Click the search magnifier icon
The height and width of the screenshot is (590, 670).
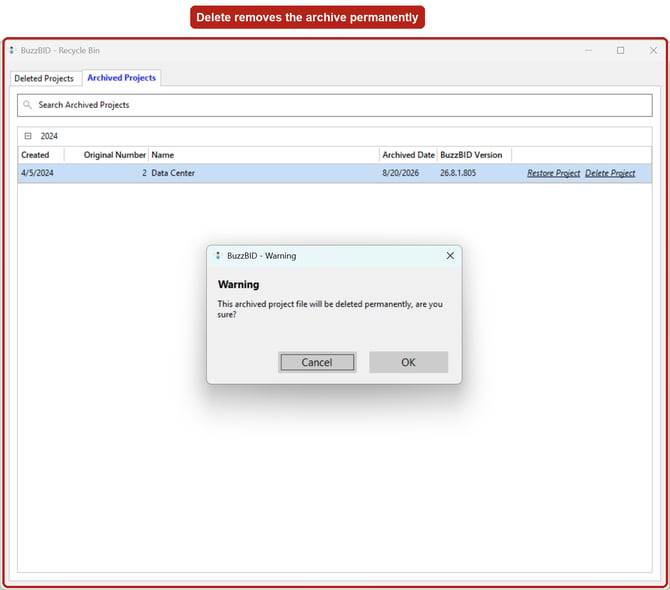[27, 105]
